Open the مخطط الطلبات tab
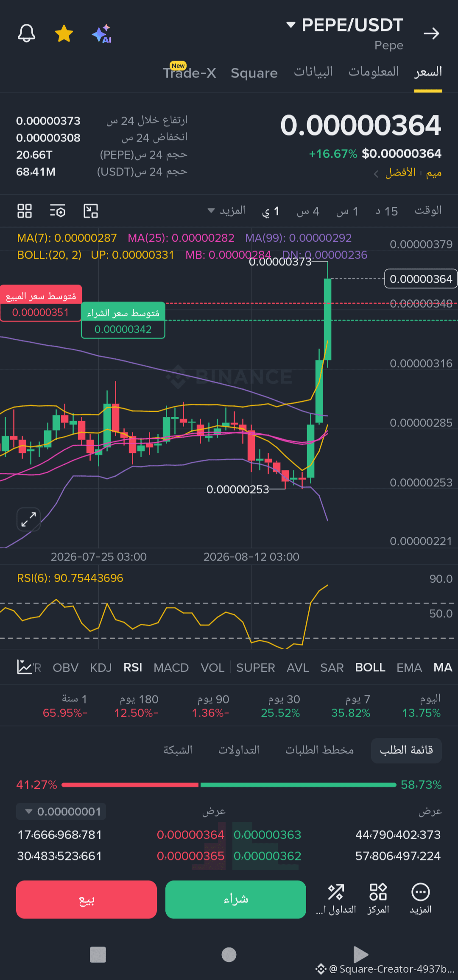The width and height of the screenshot is (458, 980). (319, 750)
